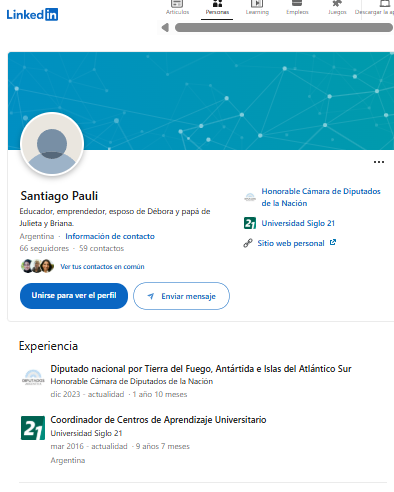Click the Enviar mensaje button
Image resolution: width=394 pixels, height=492 pixels.
pyautogui.click(x=181, y=296)
